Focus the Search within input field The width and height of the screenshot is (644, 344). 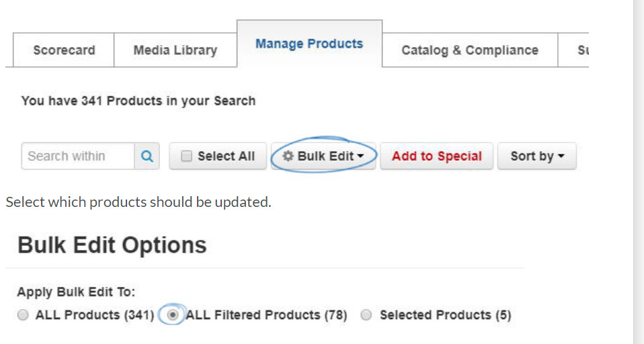[x=78, y=156]
